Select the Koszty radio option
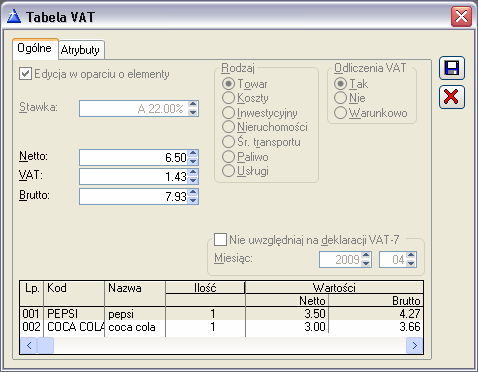 pos(228,98)
